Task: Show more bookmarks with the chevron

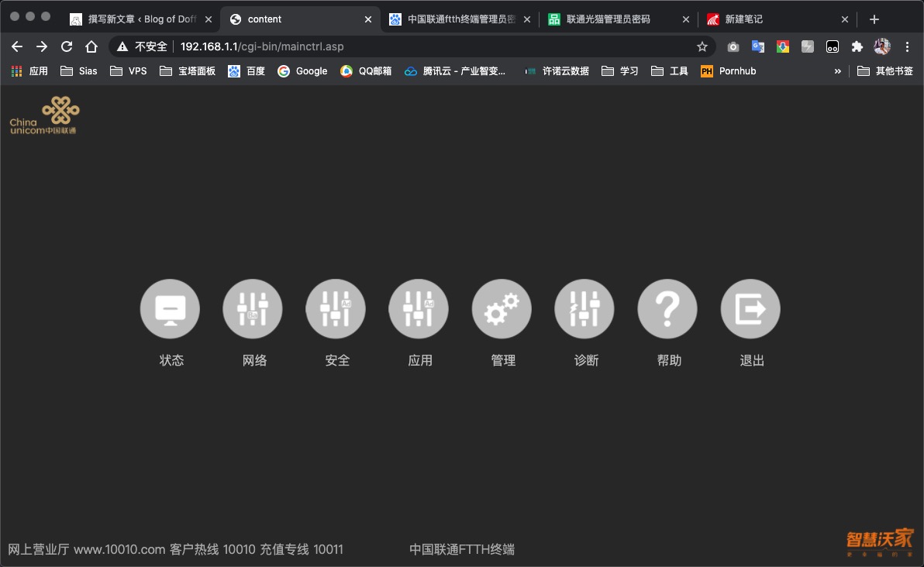Action: tap(837, 71)
